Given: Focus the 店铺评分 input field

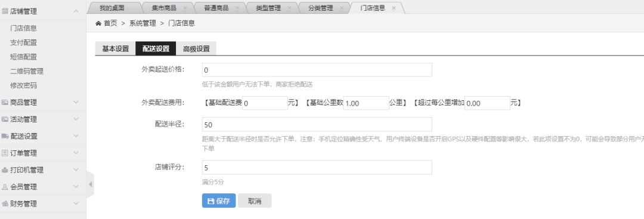Looking at the screenshot, I should 317,167.
